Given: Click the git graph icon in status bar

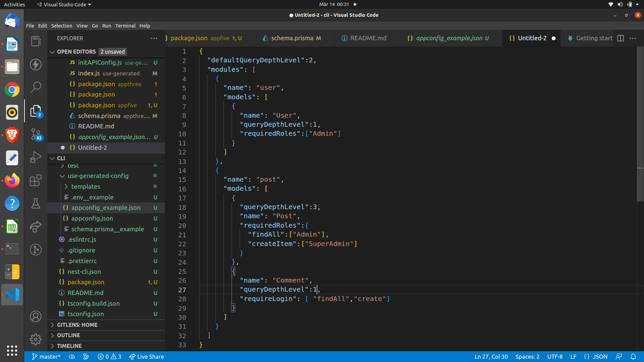Looking at the screenshot, I should (x=86, y=357).
